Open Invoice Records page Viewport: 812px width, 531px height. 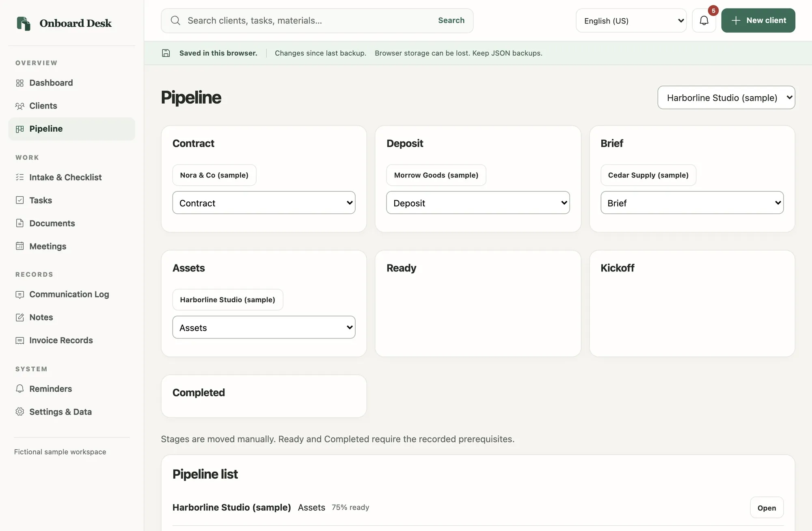[x=71, y=340]
